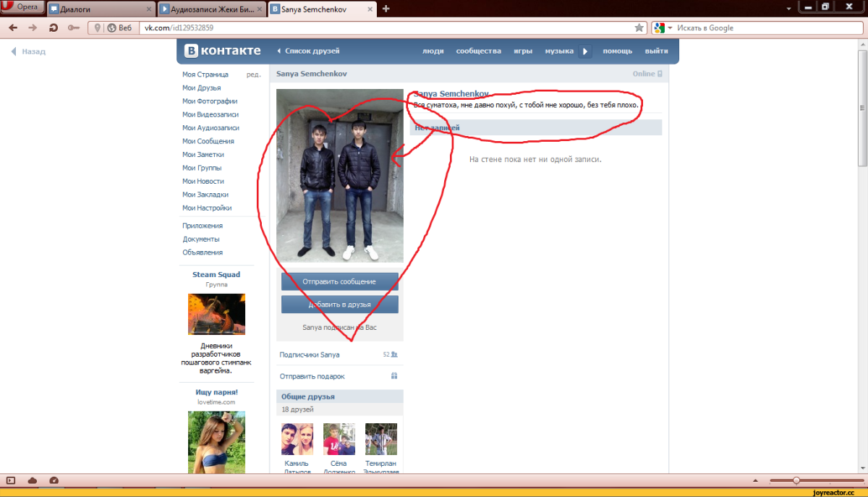This screenshot has width=868, height=497.
Task: Adjust the zoom slider in the status bar
Action: pos(796,480)
